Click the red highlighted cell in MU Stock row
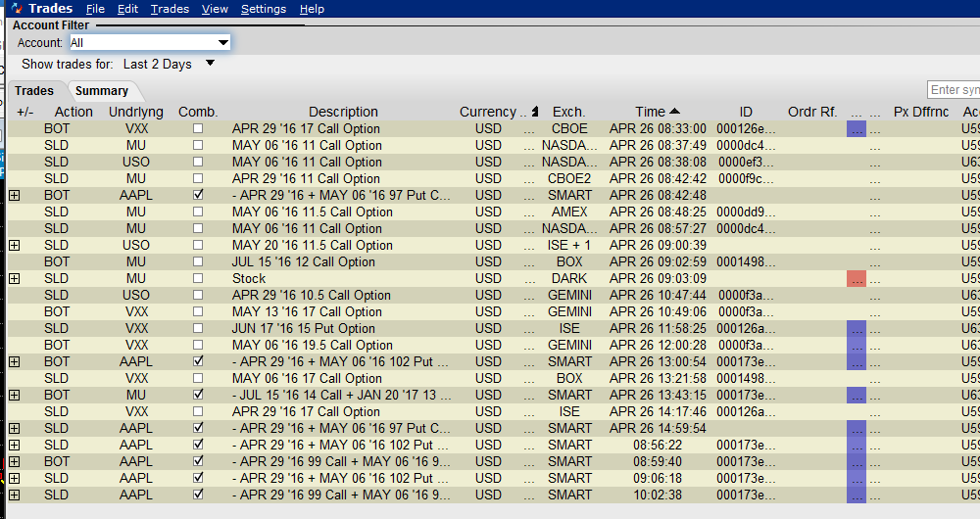This screenshot has width=980, height=519. (856, 279)
